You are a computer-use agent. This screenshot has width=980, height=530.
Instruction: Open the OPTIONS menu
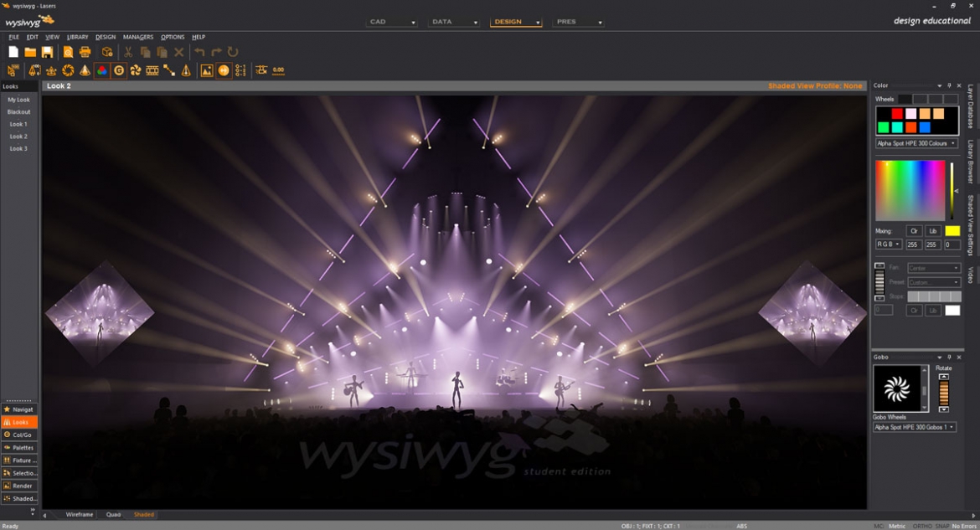[x=173, y=37]
